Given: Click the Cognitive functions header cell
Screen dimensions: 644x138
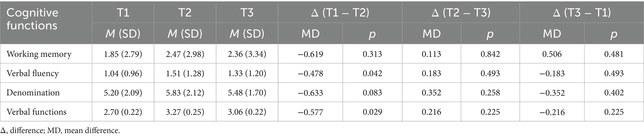Looking at the screenshot, I should [32, 19].
